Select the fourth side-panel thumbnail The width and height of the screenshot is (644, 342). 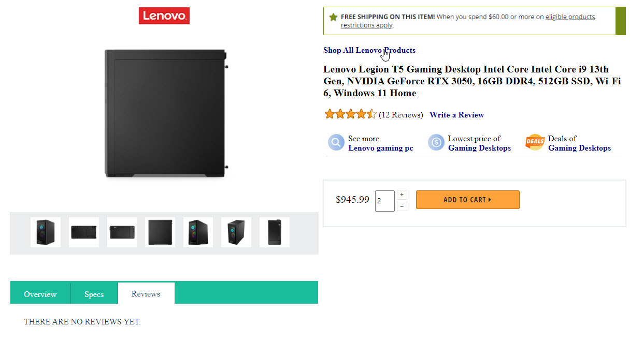click(x=160, y=232)
